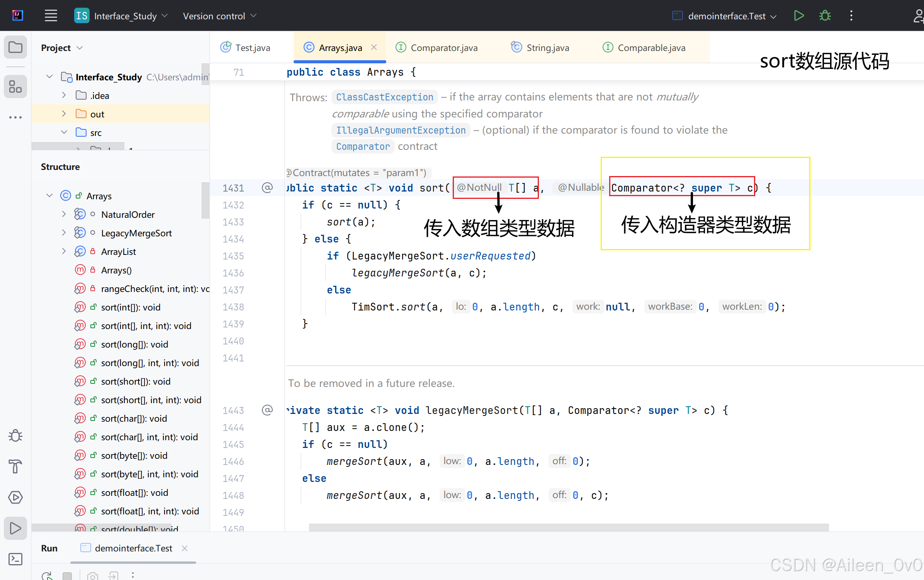
Task: Select src folder in project tree
Action: [121, 132]
